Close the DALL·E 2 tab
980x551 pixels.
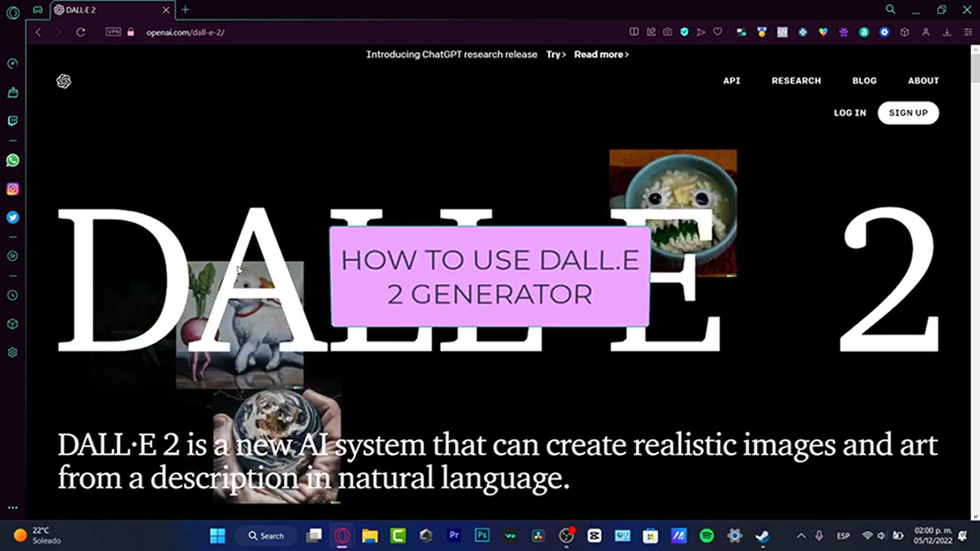(x=166, y=10)
